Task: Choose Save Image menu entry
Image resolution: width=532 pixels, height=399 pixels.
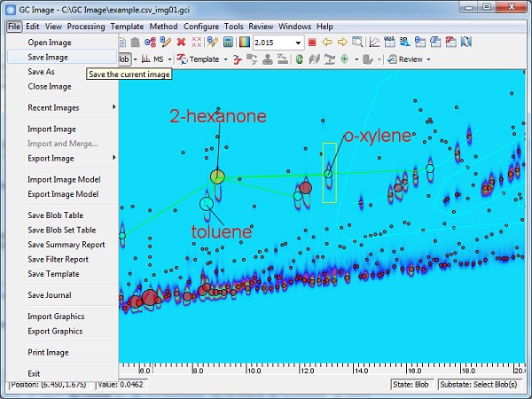Action: pos(62,57)
